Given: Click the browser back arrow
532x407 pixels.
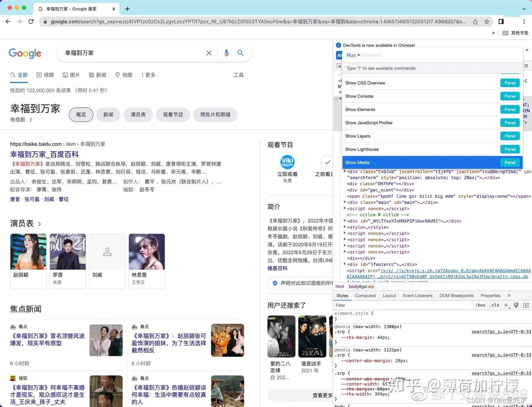Looking at the screenshot, I should pos(8,21).
